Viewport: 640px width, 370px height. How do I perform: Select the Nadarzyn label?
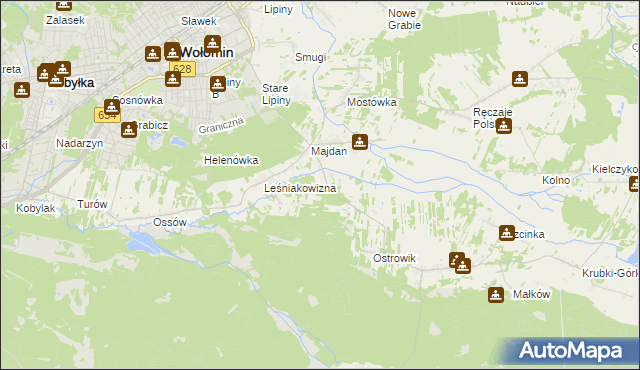80,144
